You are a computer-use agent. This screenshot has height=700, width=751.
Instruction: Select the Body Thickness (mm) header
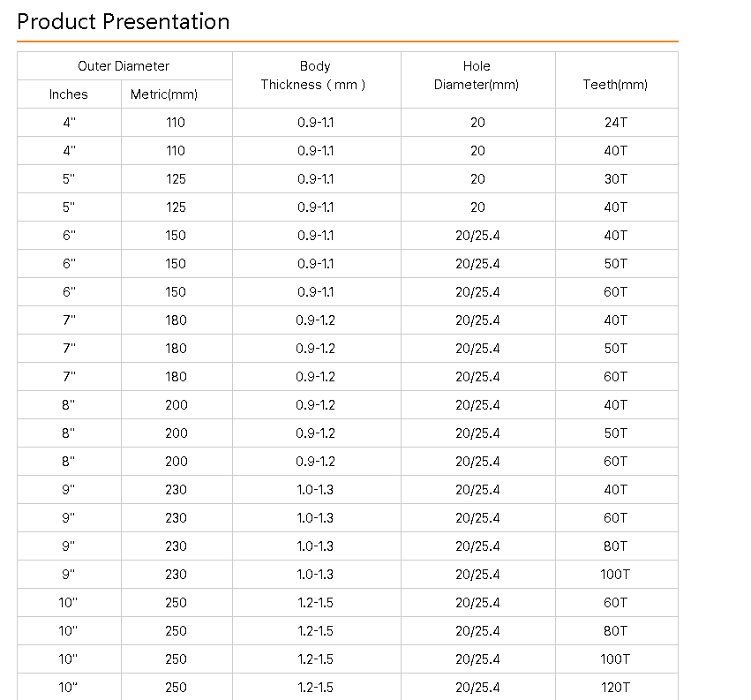[315, 76]
